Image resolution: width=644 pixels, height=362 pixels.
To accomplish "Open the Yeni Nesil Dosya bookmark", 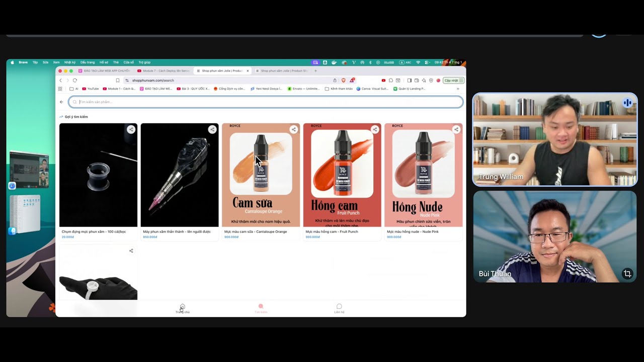I will click(x=266, y=88).
